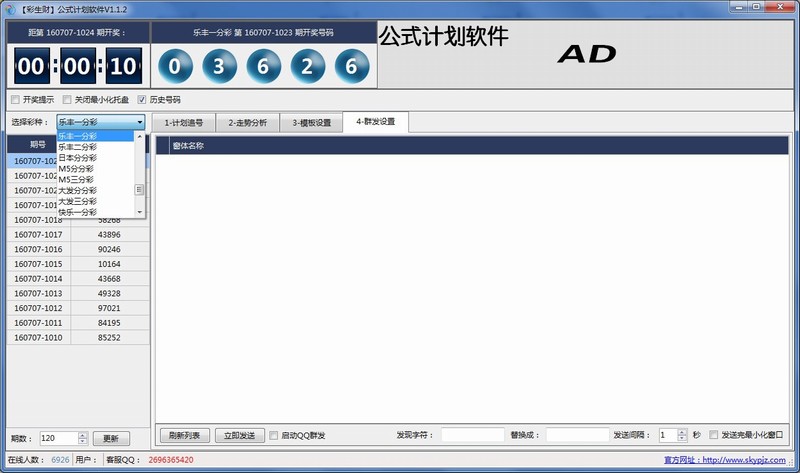Click the AD banner logo

[586, 55]
